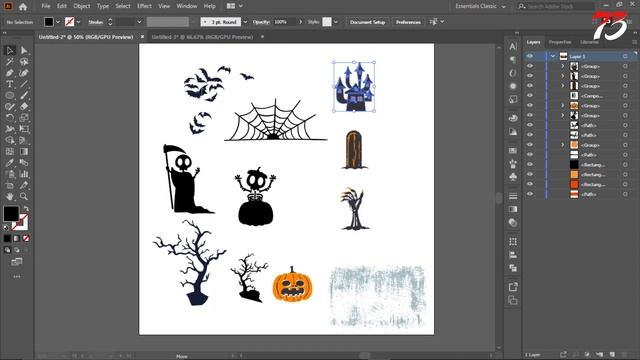
Task: Click Layer 1 target circle
Action: click(625, 56)
